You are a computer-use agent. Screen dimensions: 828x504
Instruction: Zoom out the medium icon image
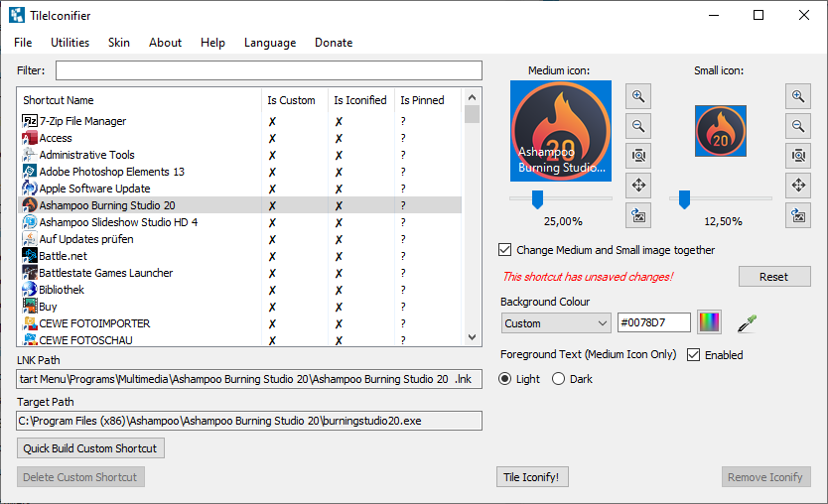coord(638,126)
